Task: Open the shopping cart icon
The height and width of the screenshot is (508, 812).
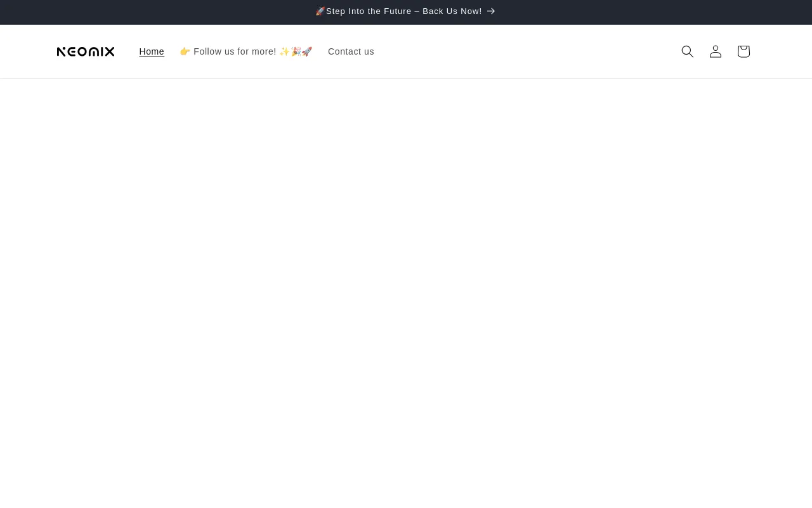Action: coord(743,51)
